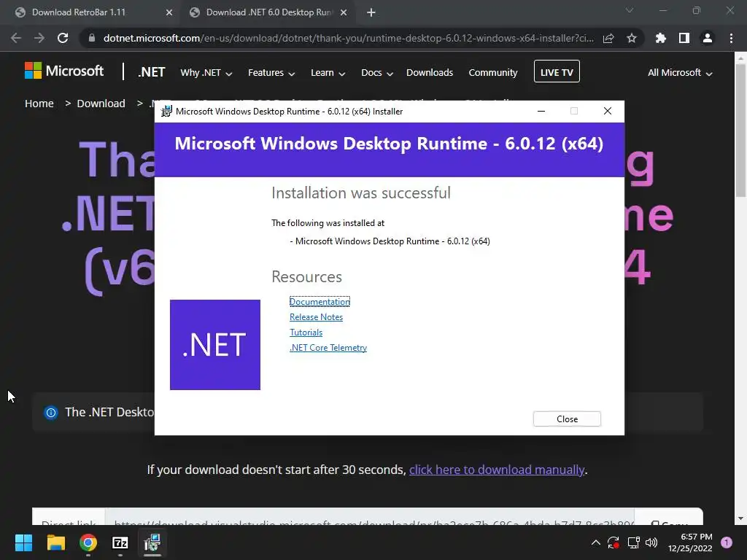Open the Chrome profile menu

(708, 38)
